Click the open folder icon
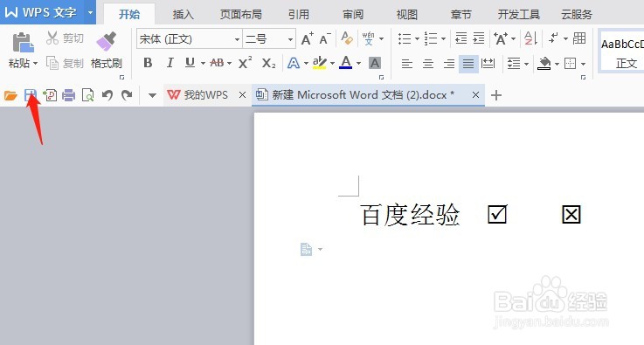This screenshot has width=644, height=345. click(10, 96)
